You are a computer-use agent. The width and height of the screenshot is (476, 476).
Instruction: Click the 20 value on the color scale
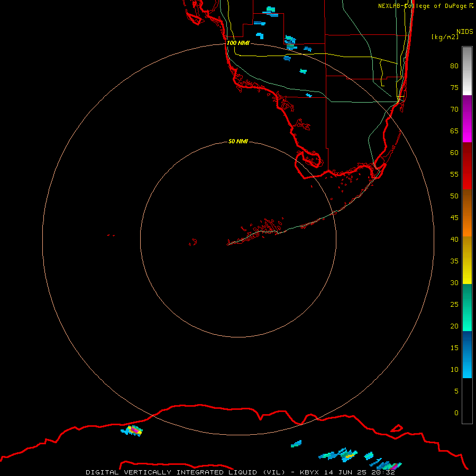pos(454,326)
